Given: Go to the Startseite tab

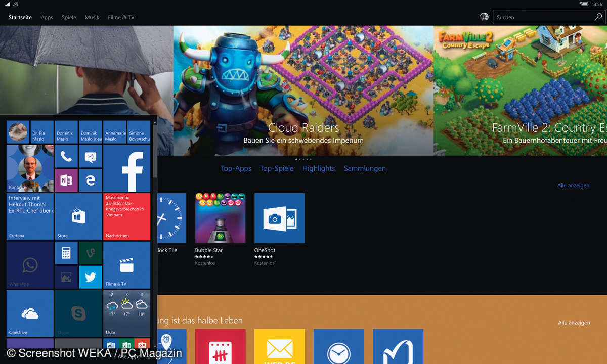Looking at the screenshot, I should pyautogui.click(x=20, y=17).
